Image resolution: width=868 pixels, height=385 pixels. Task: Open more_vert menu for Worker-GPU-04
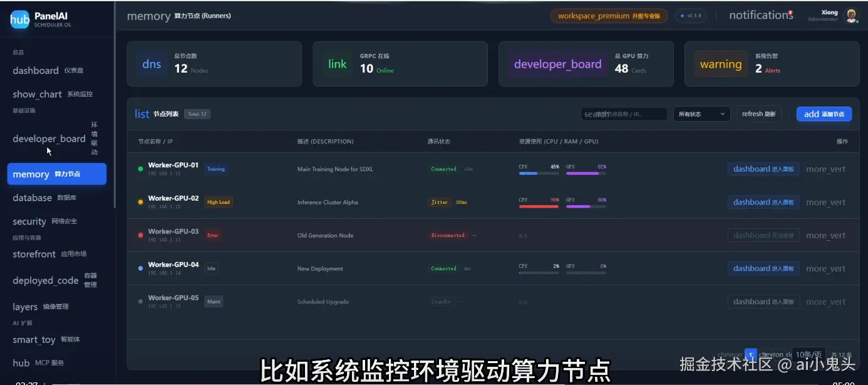pos(825,269)
